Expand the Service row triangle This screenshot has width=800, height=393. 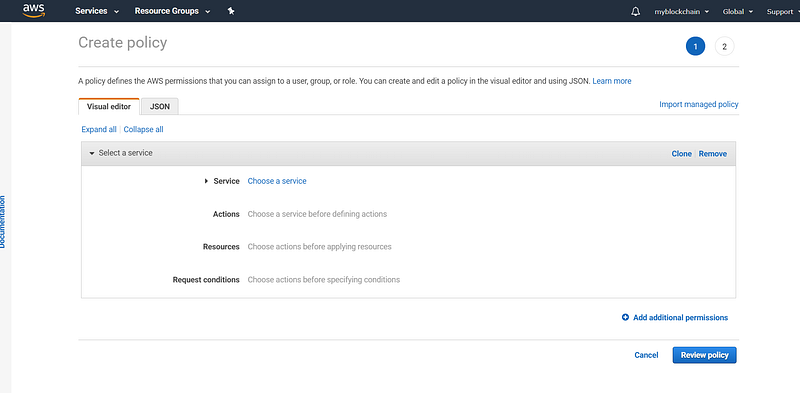(x=206, y=181)
